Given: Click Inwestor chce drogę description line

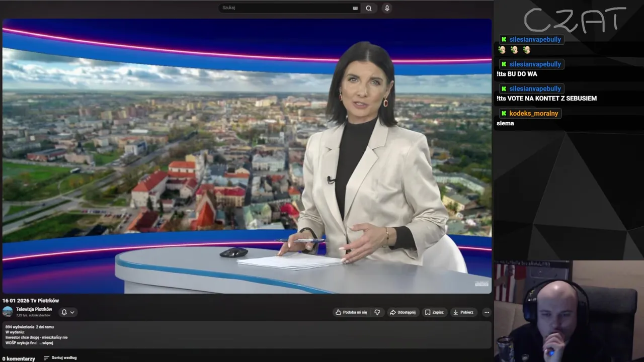Looking at the screenshot, I should click(36, 337).
